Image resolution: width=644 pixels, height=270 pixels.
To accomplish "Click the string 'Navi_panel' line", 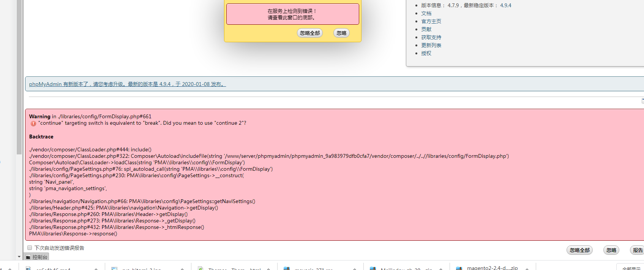I will [52, 182].
